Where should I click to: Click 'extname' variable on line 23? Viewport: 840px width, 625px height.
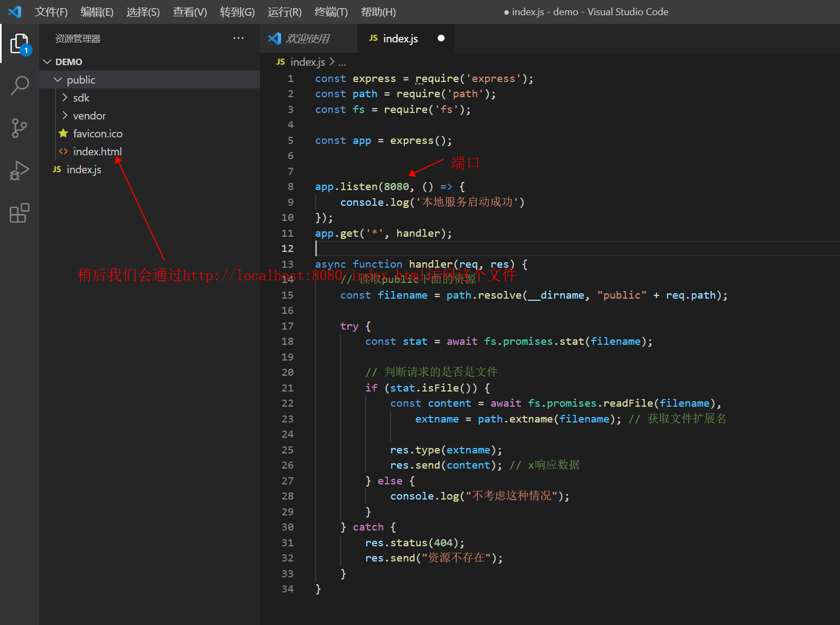437,419
